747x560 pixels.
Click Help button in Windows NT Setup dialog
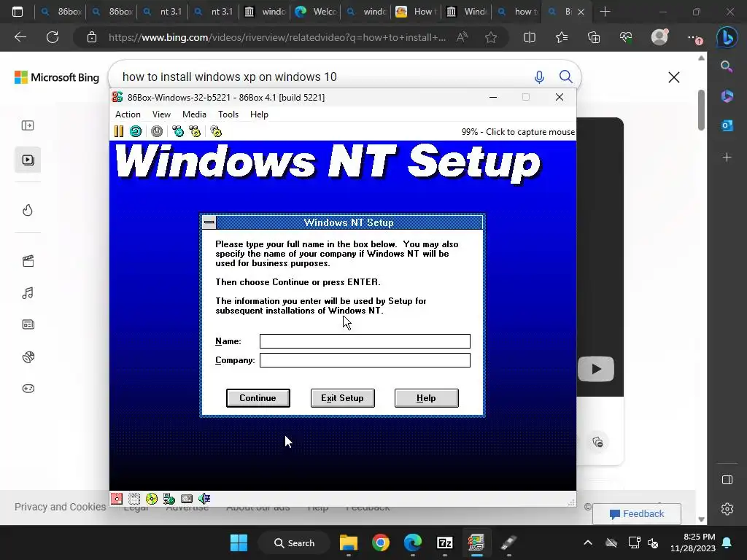coord(426,398)
